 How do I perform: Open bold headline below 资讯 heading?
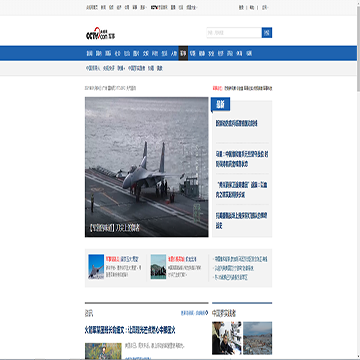[130, 330]
